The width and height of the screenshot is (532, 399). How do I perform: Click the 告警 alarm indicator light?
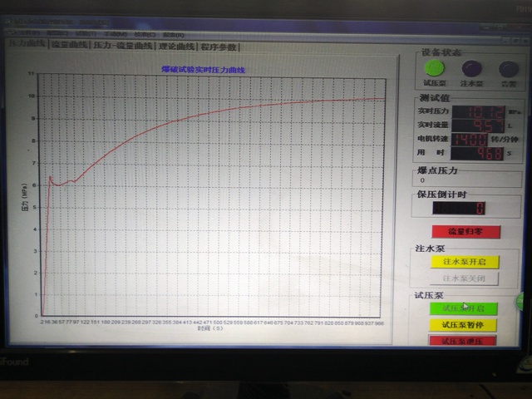coord(508,70)
